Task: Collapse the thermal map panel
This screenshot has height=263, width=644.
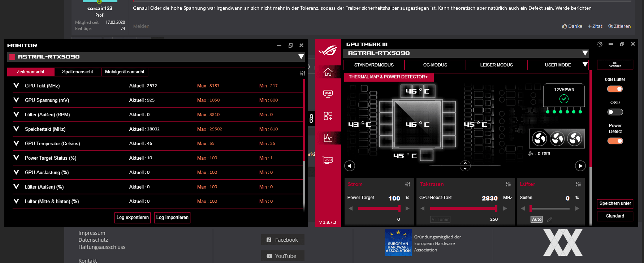Action: (465, 166)
